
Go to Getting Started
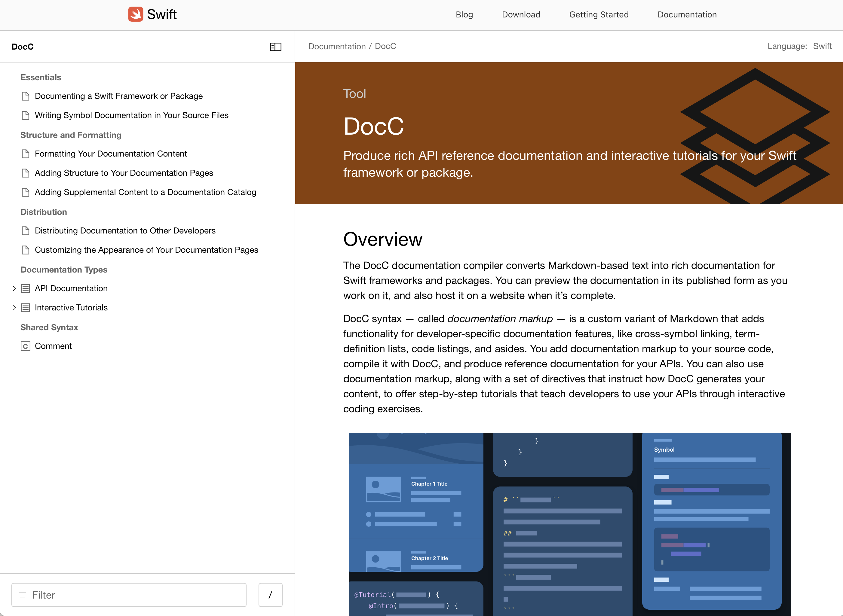(x=599, y=14)
